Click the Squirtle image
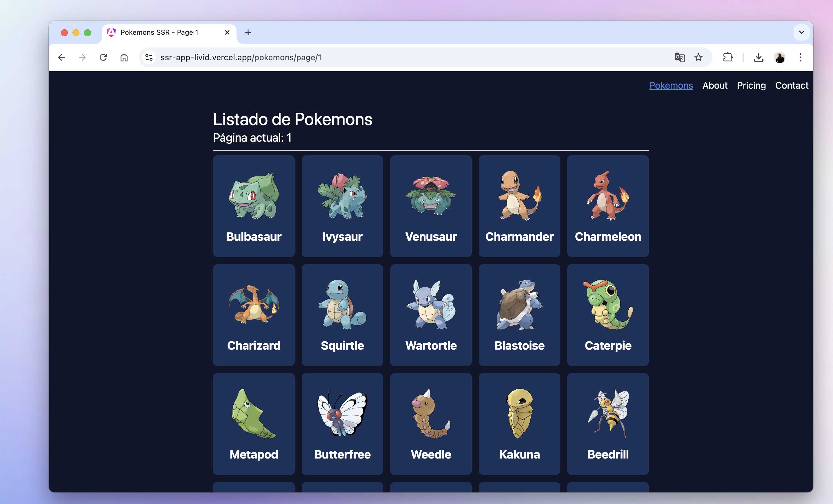This screenshot has height=504, width=833. click(x=342, y=304)
